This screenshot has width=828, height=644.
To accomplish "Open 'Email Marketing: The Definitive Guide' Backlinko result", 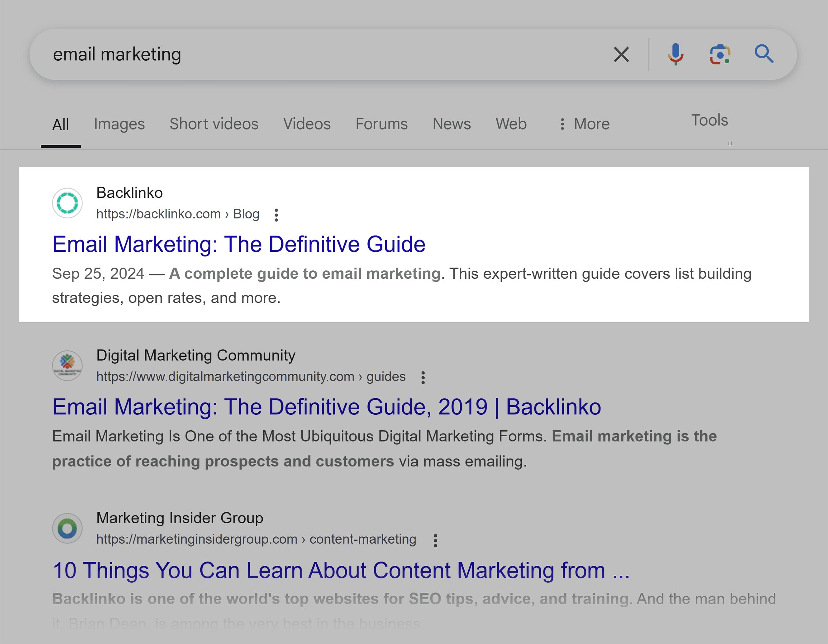I will (239, 244).
